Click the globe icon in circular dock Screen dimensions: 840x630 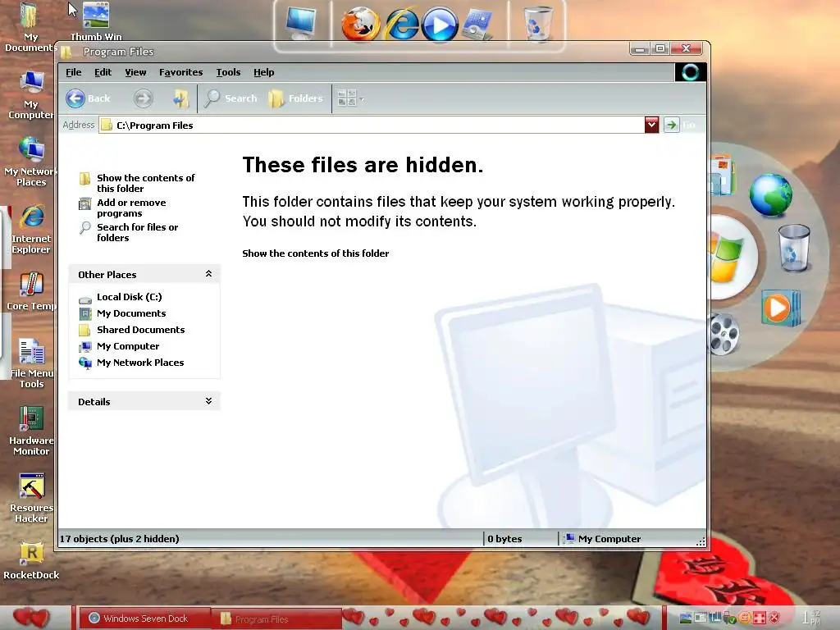coord(770,194)
